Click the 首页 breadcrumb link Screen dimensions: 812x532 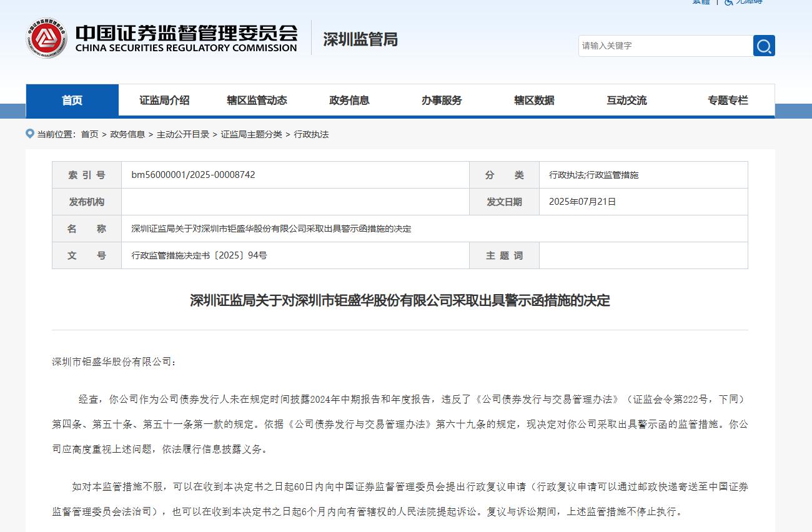point(89,134)
